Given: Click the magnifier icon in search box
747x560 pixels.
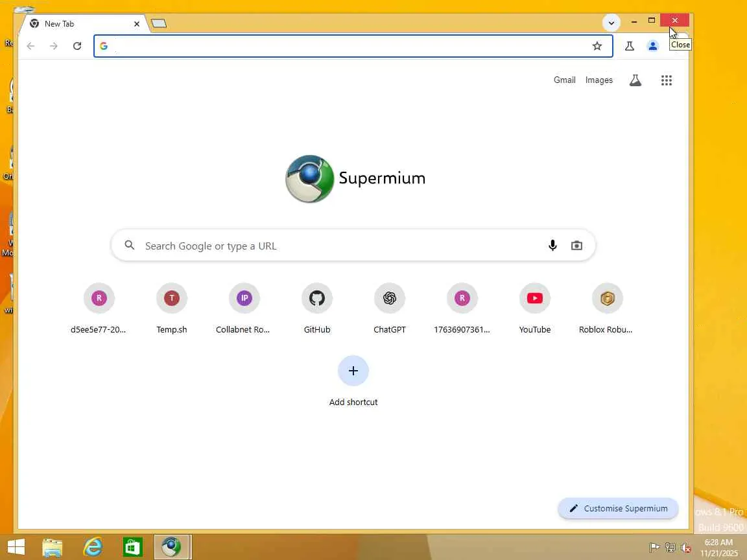Looking at the screenshot, I should 129,245.
